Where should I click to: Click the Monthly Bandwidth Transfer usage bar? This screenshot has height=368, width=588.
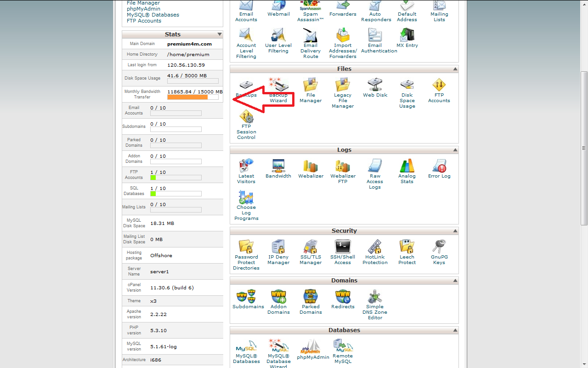(x=192, y=97)
